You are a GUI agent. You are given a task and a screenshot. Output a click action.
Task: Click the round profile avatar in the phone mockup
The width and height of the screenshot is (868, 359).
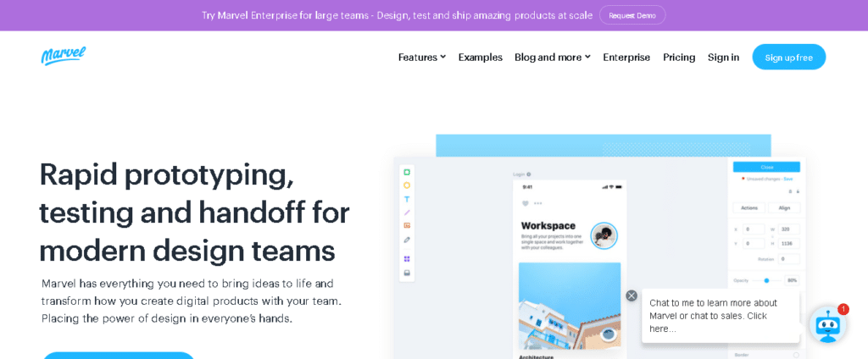(604, 236)
